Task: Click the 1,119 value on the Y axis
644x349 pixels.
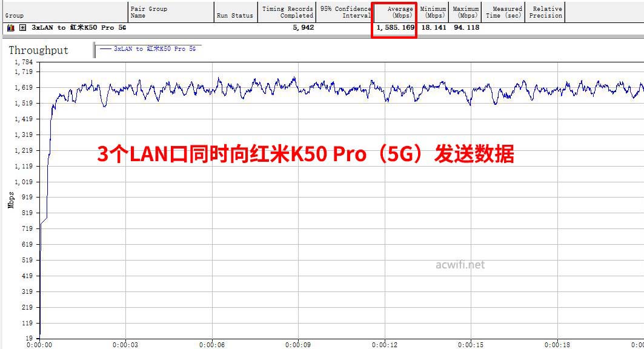Action: (24, 166)
